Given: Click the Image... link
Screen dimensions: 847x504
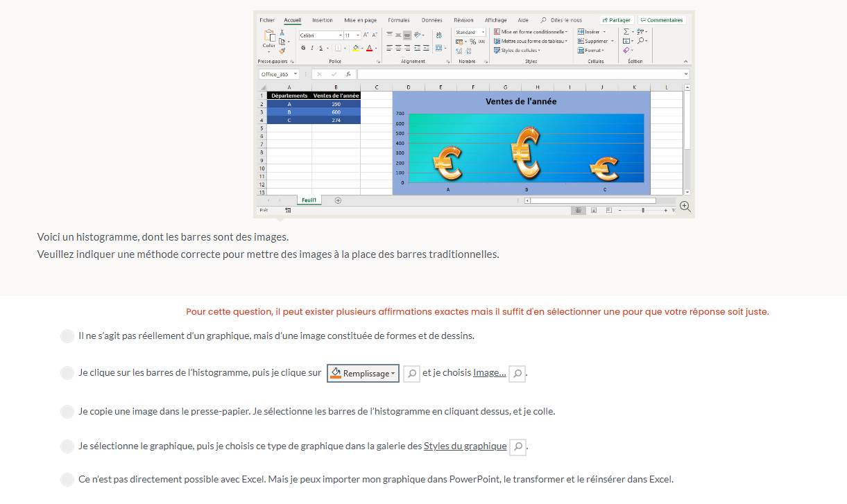Looking at the screenshot, I should click(x=489, y=373).
